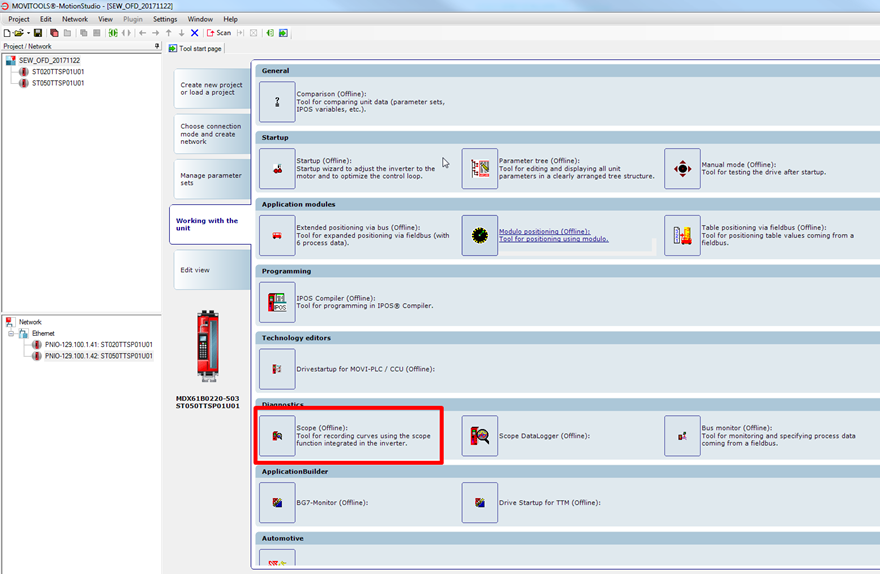This screenshot has width=880, height=574.
Task: Open the Scope recording tool icon
Action: [x=277, y=436]
